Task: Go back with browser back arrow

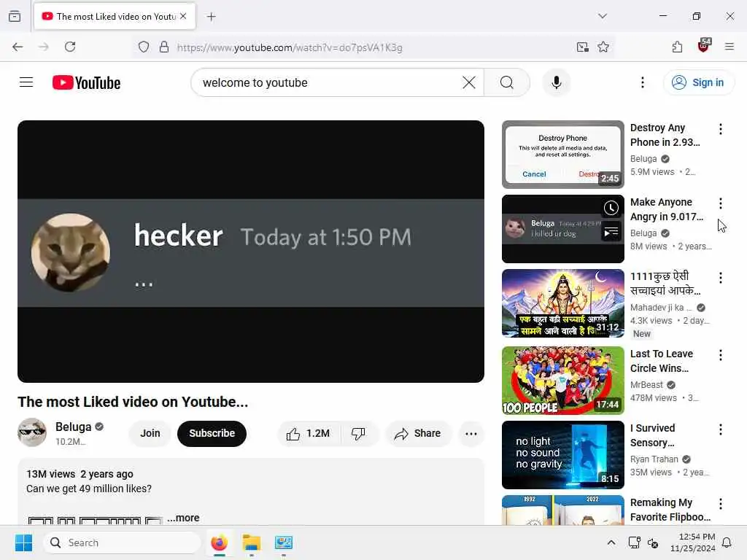Action: (x=18, y=47)
